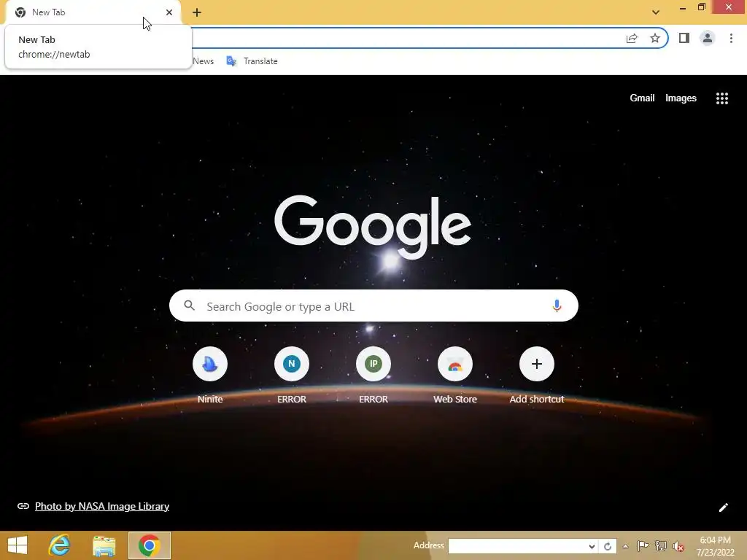Bookmark this tab with star icon
747x560 pixels.
pyautogui.click(x=655, y=38)
